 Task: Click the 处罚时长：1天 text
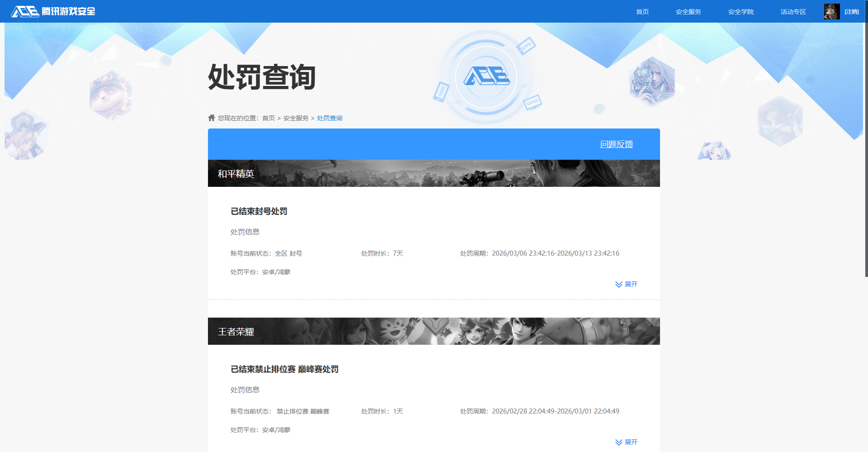point(382,411)
